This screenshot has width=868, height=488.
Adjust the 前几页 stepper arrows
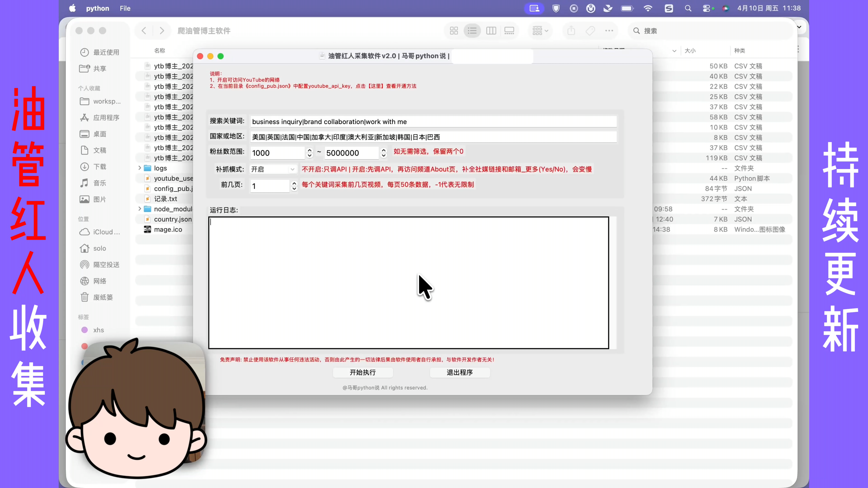point(294,186)
